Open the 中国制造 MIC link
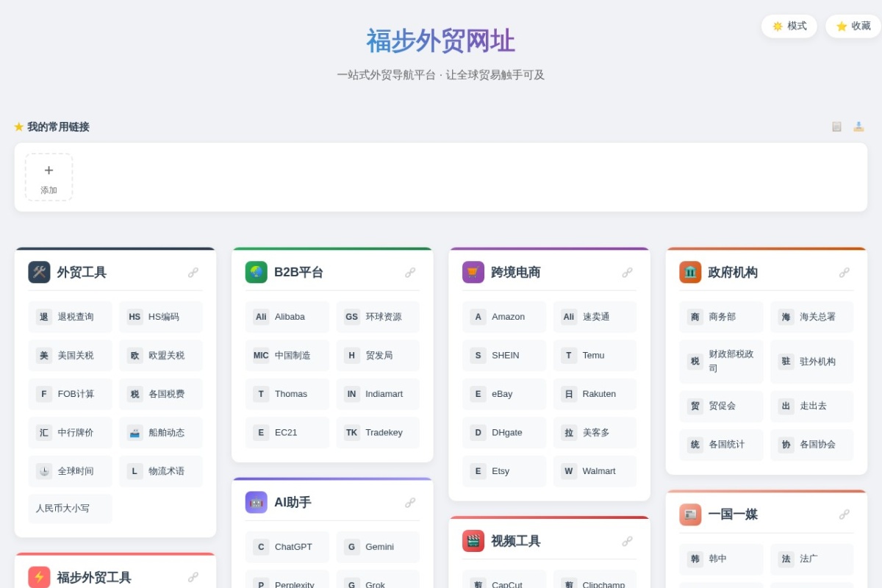882x588 pixels. [x=287, y=355]
